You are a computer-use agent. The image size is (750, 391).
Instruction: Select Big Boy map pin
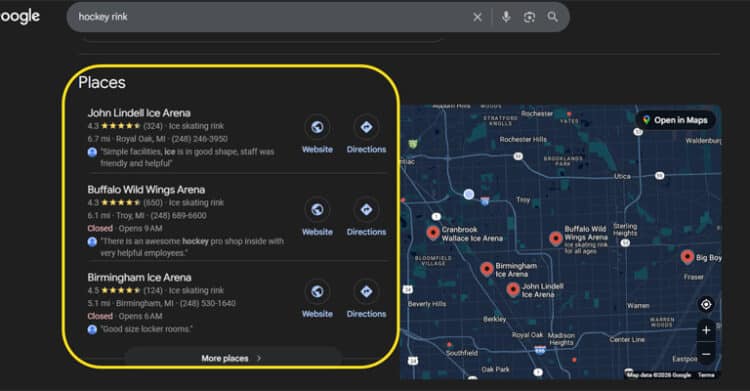coord(687,257)
